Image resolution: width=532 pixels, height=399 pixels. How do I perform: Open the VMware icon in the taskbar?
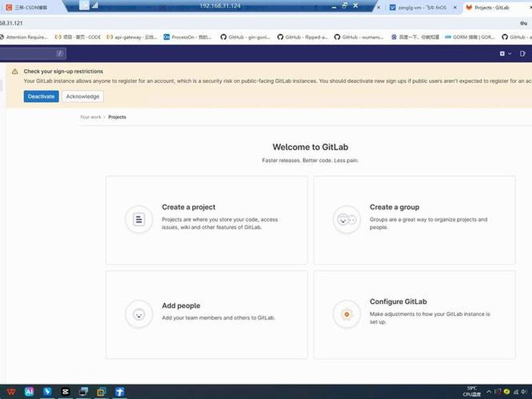[102, 392]
